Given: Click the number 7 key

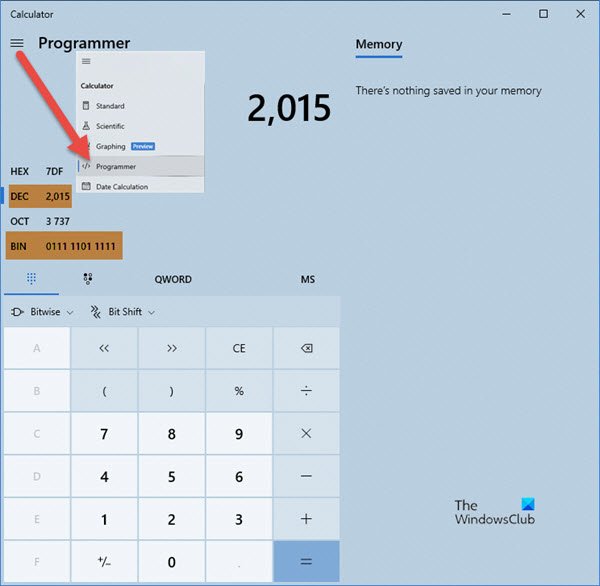Looking at the screenshot, I should click(x=104, y=434).
